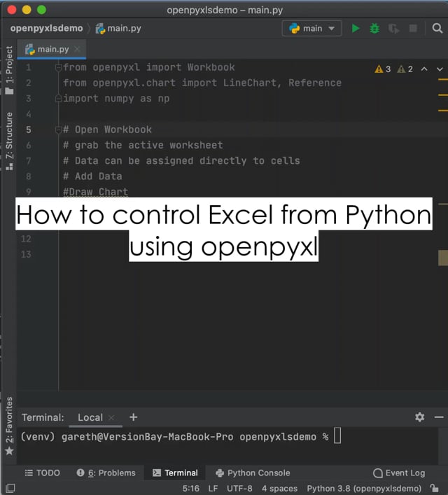448x495 pixels.
Task: Click into the terminal command prompt
Action: pyautogui.click(x=337, y=435)
